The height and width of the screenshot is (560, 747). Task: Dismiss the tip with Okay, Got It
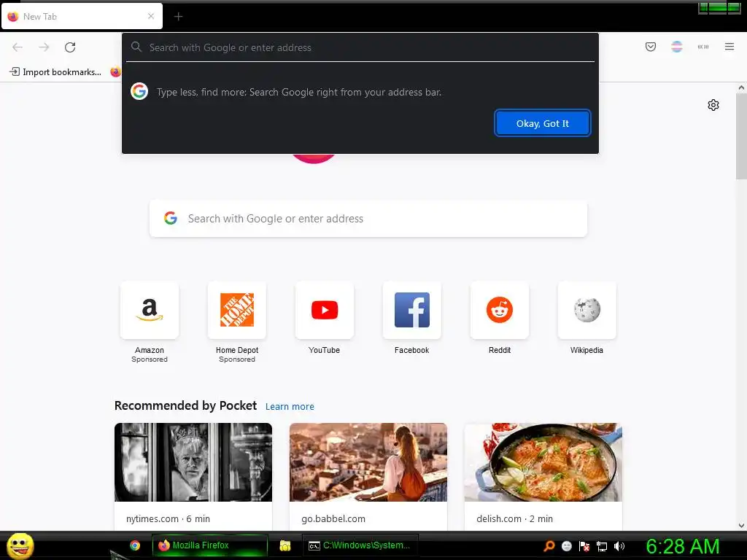click(543, 123)
